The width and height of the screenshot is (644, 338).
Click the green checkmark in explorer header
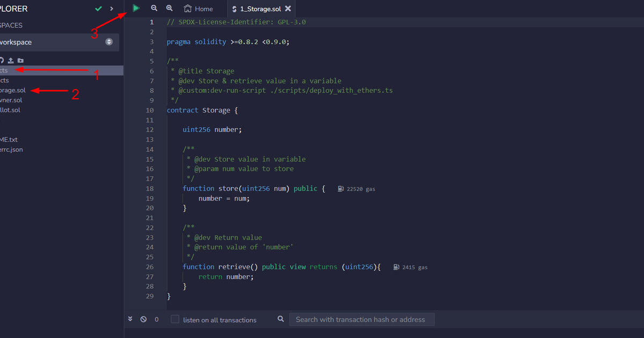tap(98, 9)
